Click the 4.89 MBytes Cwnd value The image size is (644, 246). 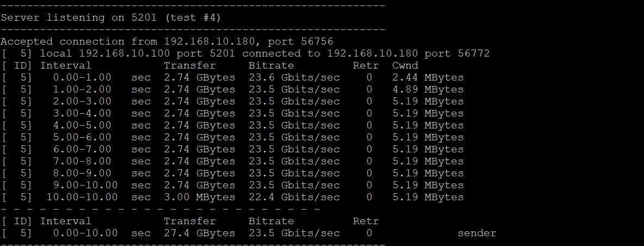(x=428, y=89)
